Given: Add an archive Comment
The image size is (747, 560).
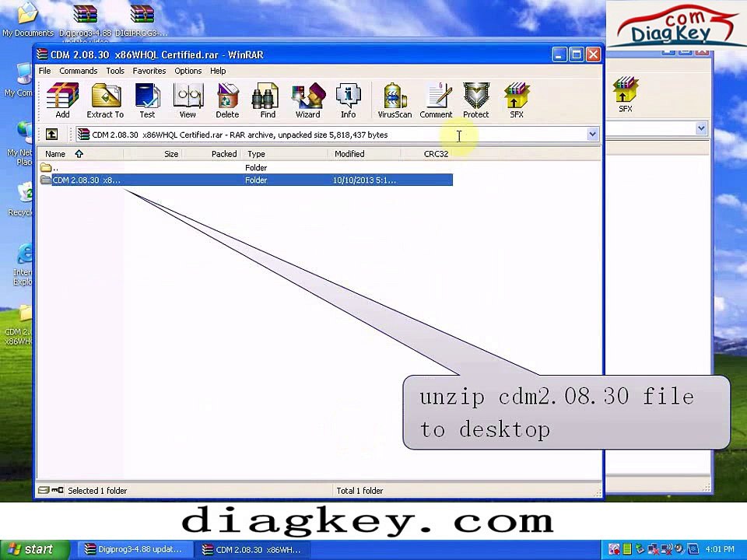Looking at the screenshot, I should coord(436,100).
